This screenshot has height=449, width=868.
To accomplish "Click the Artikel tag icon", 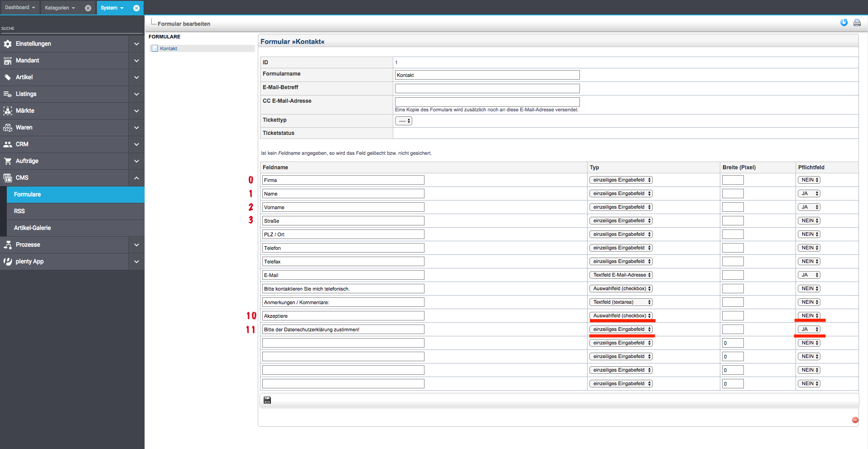I will [x=8, y=77].
